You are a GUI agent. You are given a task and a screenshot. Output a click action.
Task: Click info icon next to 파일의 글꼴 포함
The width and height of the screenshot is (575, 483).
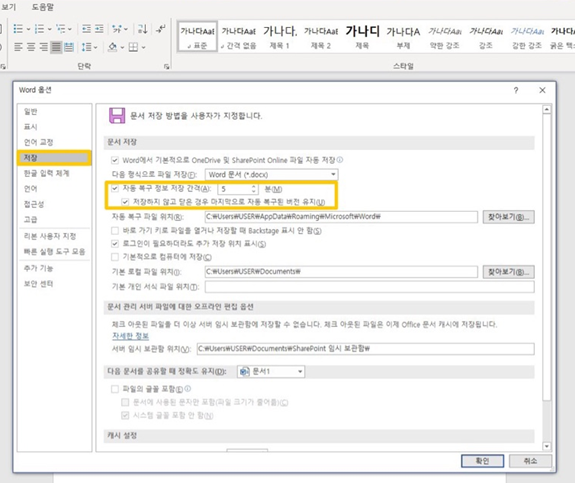[188, 388]
